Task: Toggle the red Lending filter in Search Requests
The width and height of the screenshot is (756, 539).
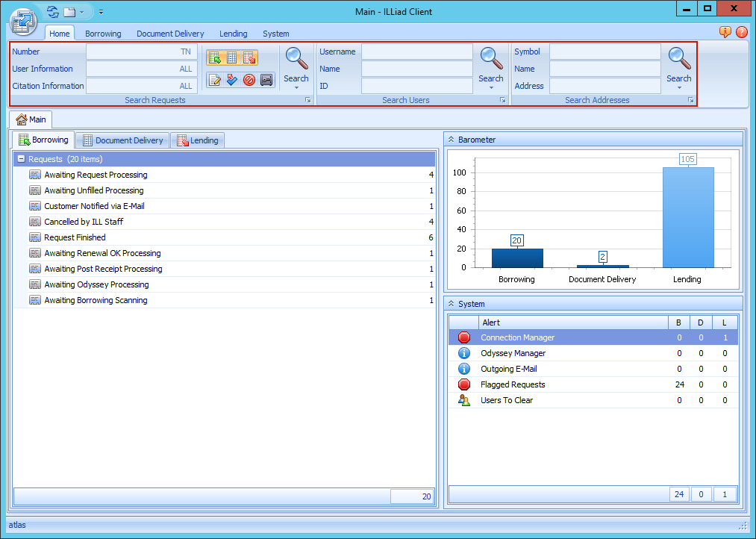Action: pos(249,57)
